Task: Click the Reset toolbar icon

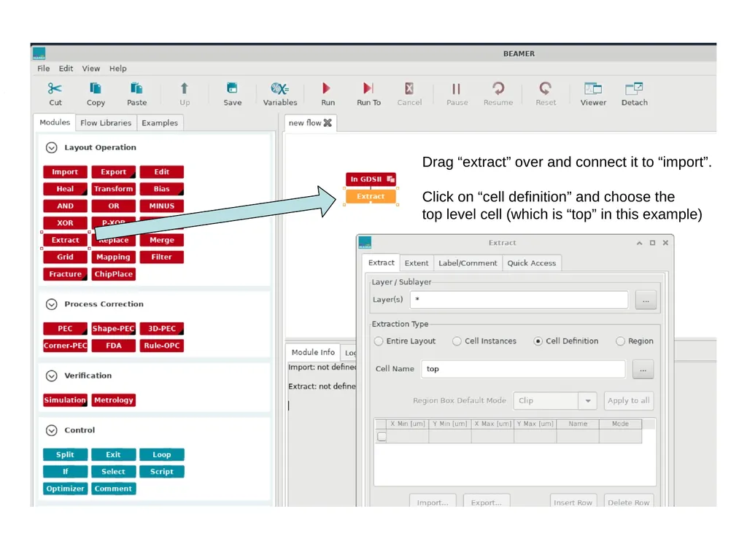Action: tap(546, 88)
